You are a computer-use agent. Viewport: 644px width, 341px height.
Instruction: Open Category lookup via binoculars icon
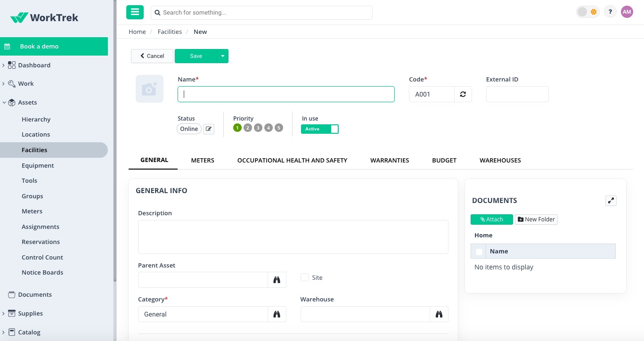coord(277,314)
